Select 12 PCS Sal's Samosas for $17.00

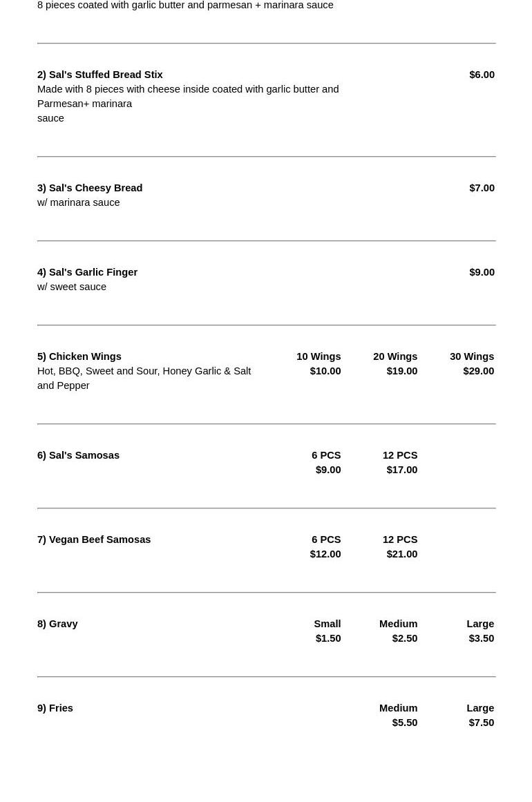coord(401,463)
